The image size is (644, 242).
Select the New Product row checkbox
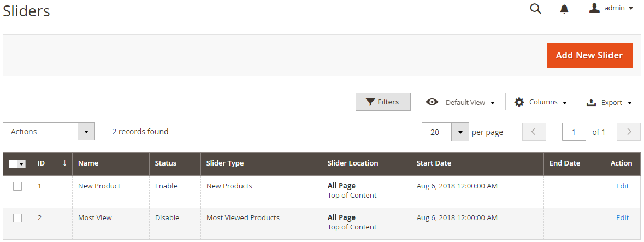pyautogui.click(x=17, y=186)
